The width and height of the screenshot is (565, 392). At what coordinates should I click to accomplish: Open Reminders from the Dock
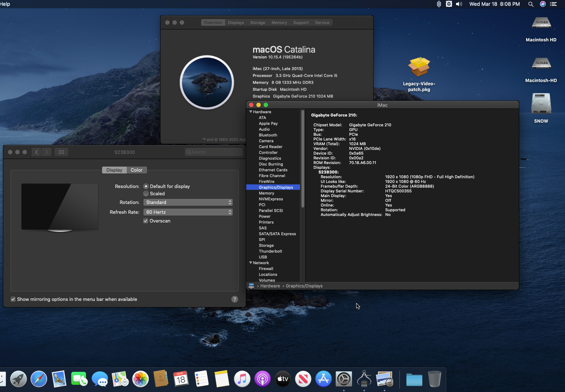[x=202, y=379]
